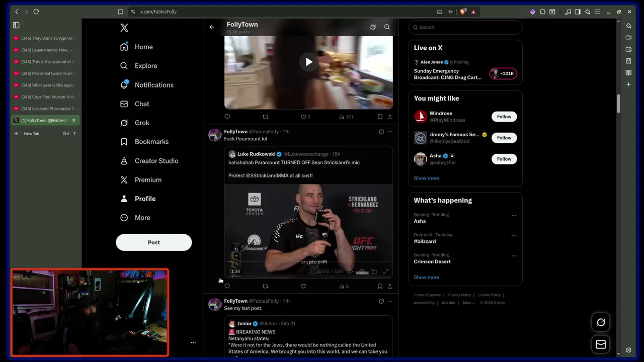Open Notifications in X sidebar
Viewport: 644px width, 362px height.
[x=146, y=85]
